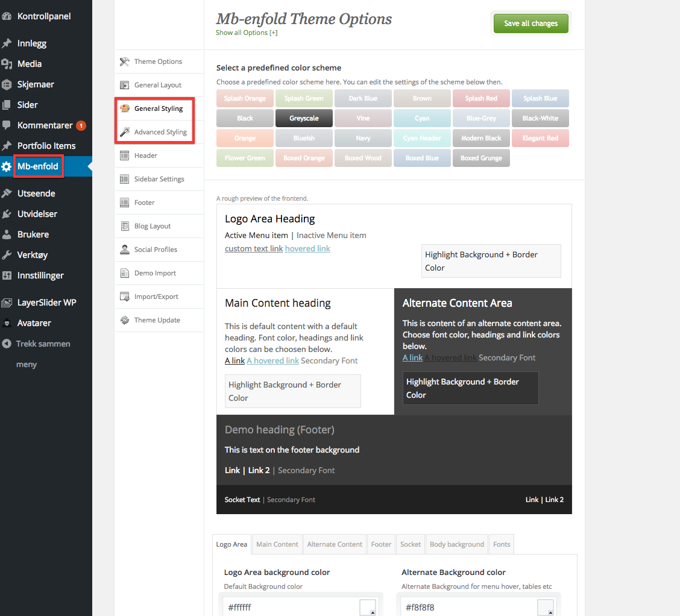Switch to the Socket tab
The height and width of the screenshot is (616, 680).
[x=411, y=544]
